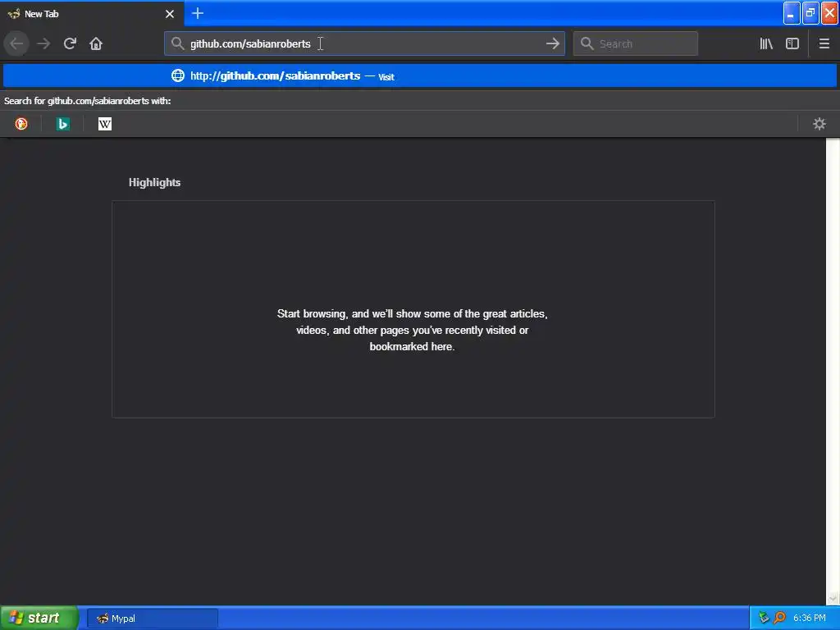Viewport: 840px width, 630px height.
Task: Restore down the browser window
Action: point(810,13)
